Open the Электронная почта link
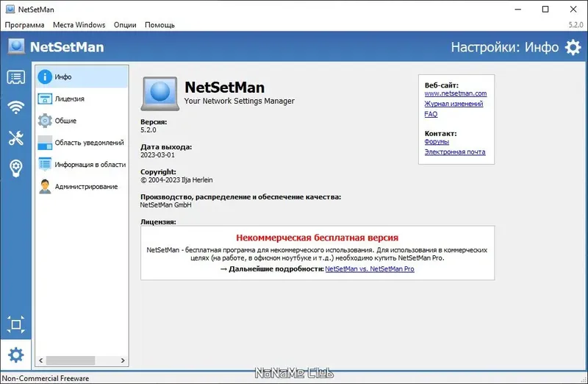The image size is (588, 384). 455,152
